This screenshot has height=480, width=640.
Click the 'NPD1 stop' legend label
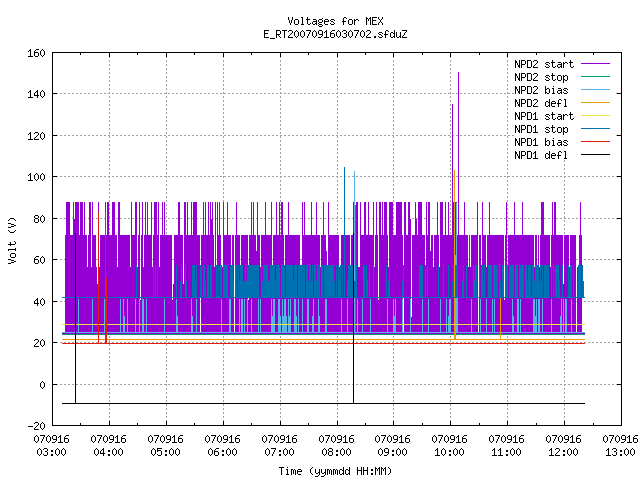541,129
